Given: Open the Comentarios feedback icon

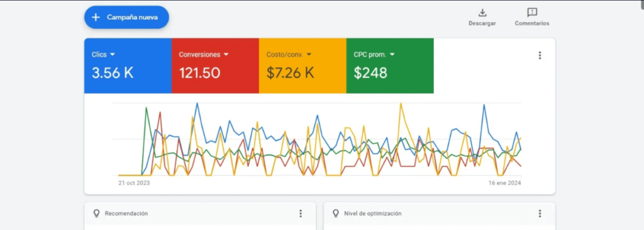Looking at the screenshot, I should 532,13.
